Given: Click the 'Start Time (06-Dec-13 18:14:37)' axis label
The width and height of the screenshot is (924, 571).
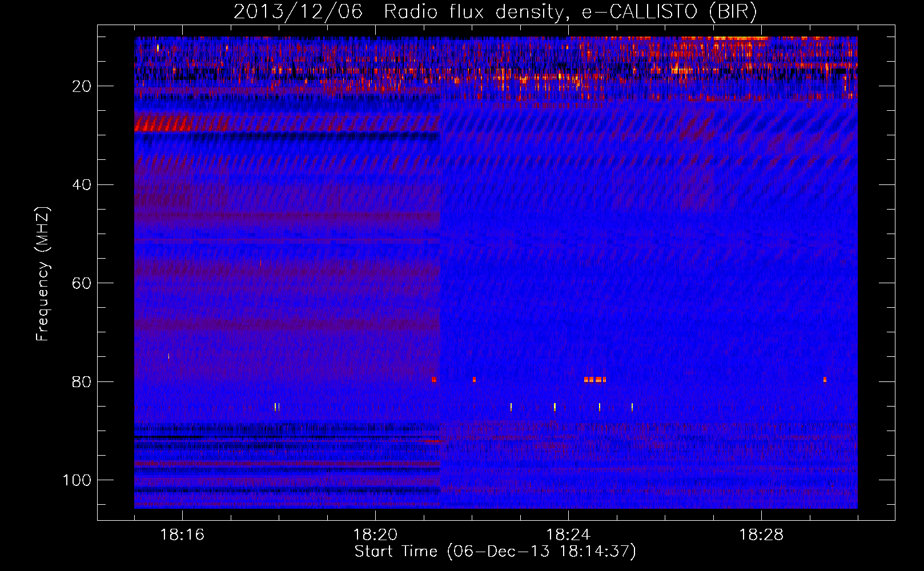Looking at the screenshot, I should [x=495, y=552].
